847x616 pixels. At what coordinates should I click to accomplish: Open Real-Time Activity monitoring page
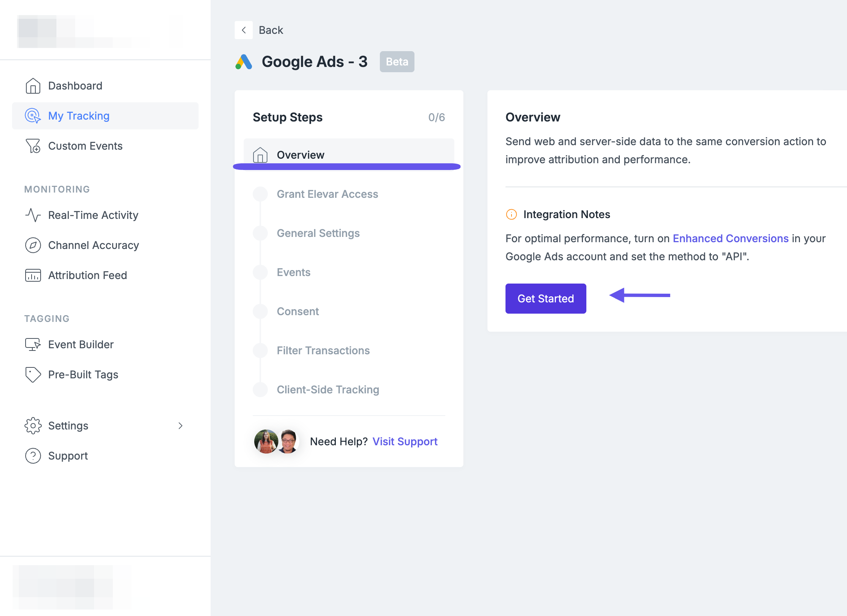pyautogui.click(x=105, y=215)
